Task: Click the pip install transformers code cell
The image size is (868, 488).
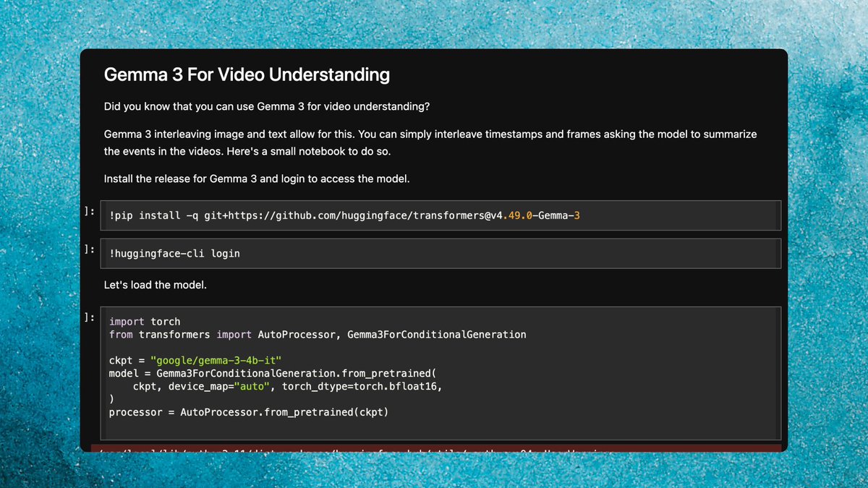Action: pyautogui.click(x=441, y=215)
